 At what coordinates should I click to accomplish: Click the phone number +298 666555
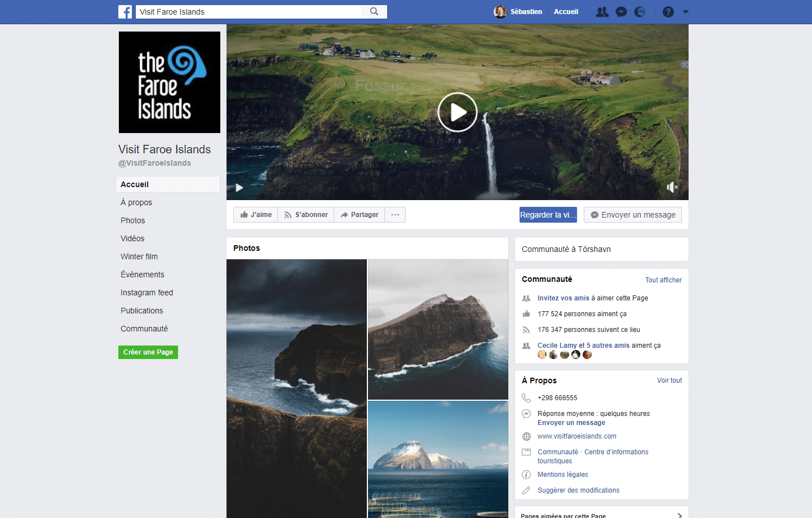pyautogui.click(x=557, y=398)
